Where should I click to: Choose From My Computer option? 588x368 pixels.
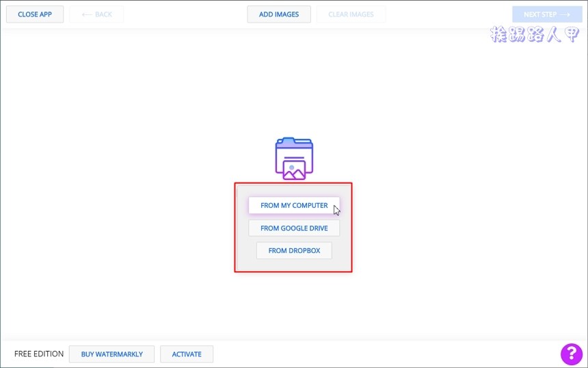[x=294, y=205]
